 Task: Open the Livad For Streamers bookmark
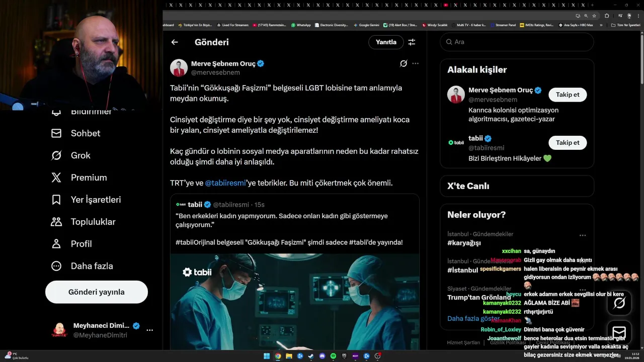point(232,25)
